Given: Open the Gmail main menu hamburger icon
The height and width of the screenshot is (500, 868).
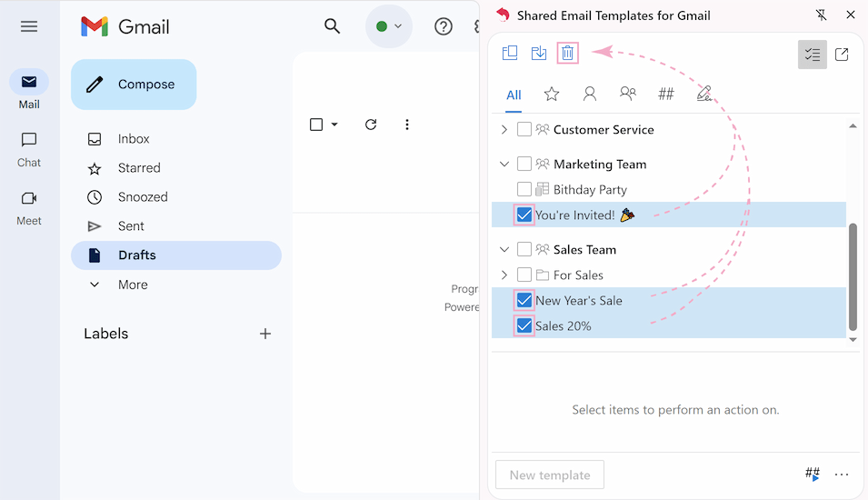Looking at the screenshot, I should pyautogui.click(x=29, y=26).
